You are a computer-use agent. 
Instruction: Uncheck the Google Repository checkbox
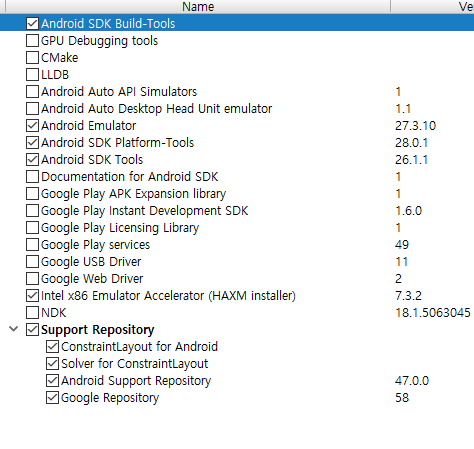pyautogui.click(x=52, y=398)
